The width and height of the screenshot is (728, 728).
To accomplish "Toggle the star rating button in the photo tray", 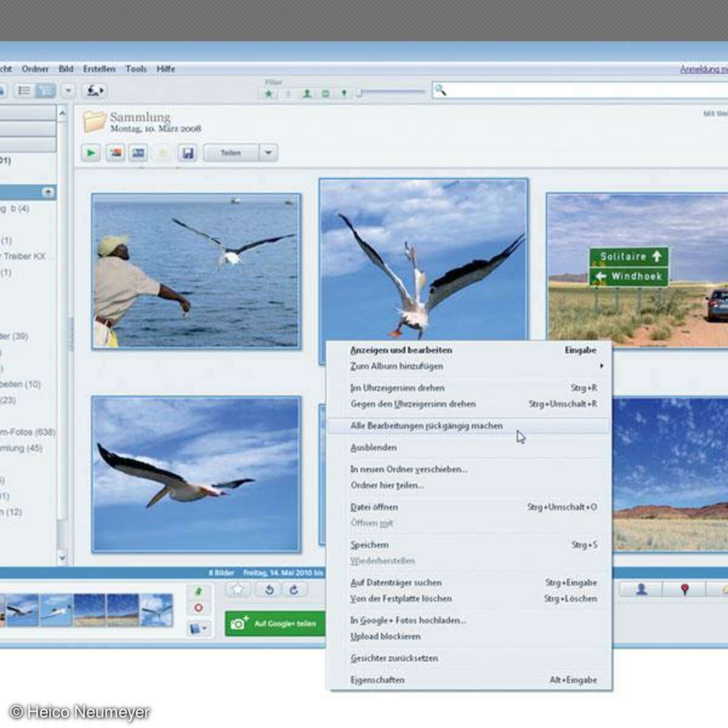I will [237, 589].
